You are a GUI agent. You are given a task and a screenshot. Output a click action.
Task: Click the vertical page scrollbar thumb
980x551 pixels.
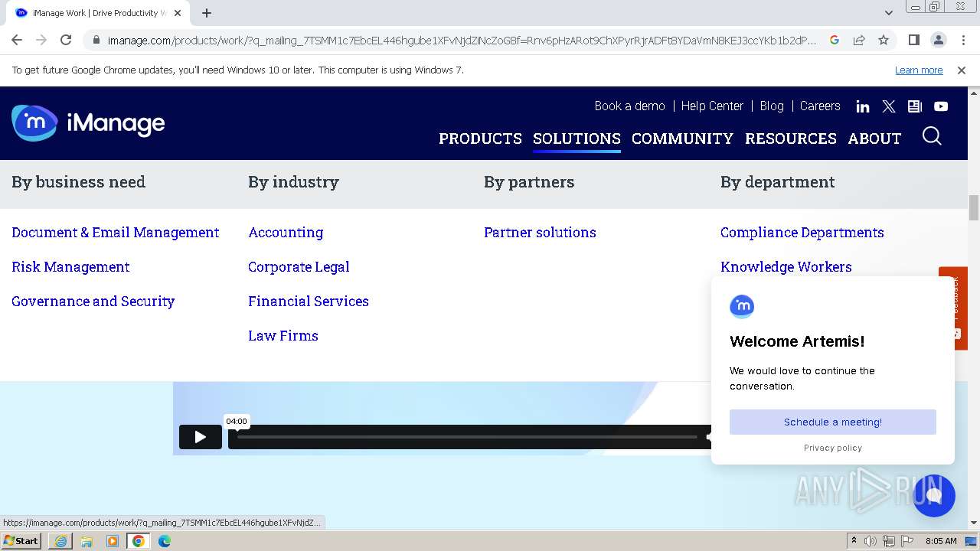[x=974, y=207]
